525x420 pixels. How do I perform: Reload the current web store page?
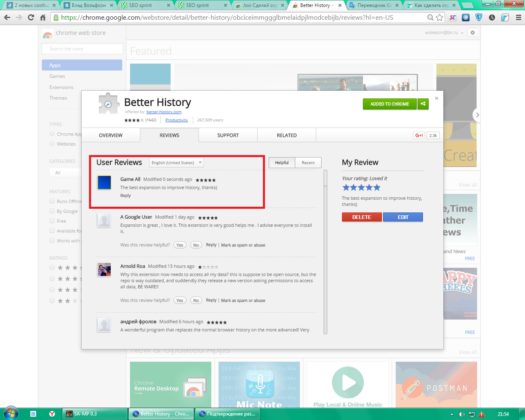[x=31, y=18]
